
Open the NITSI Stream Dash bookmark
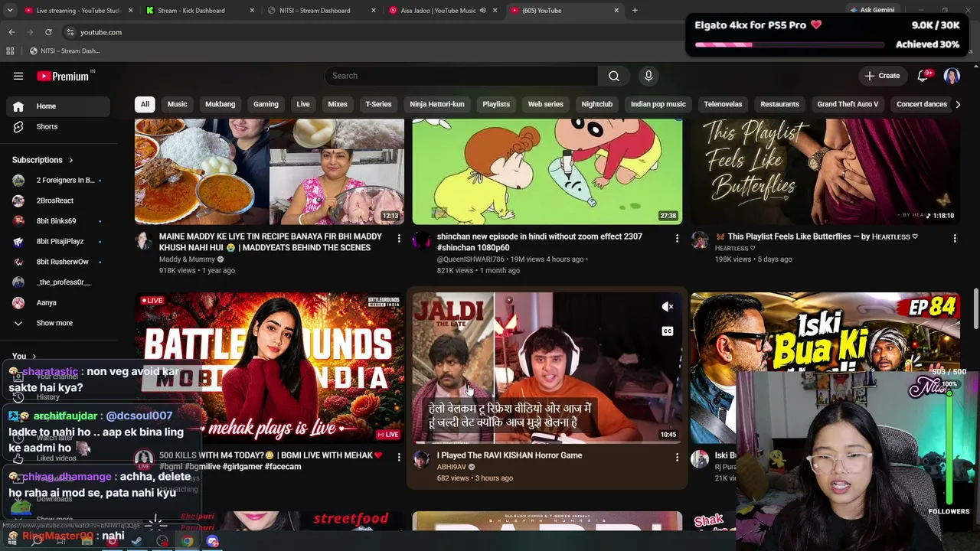coord(65,51)
